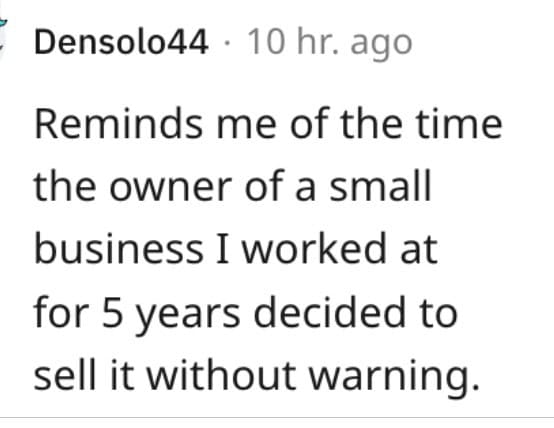The image size is (554, 428).
Task: Click the word "business" in the comment
Action: (119, 248)
